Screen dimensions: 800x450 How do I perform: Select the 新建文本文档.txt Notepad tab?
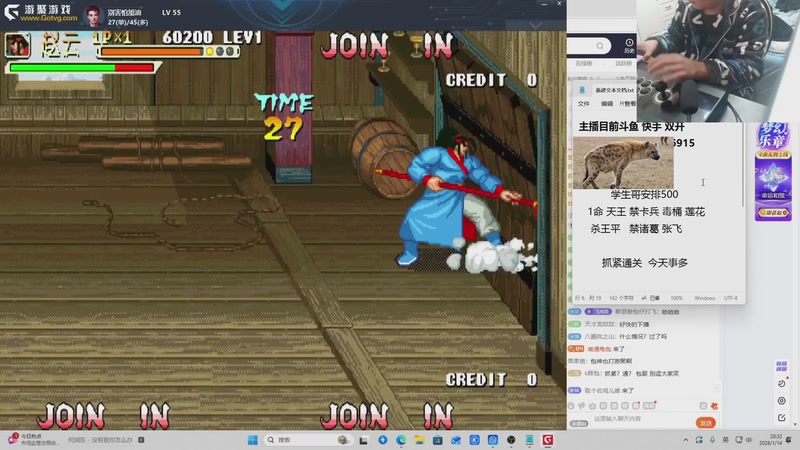pyautogui.click(x=614, y=90)
